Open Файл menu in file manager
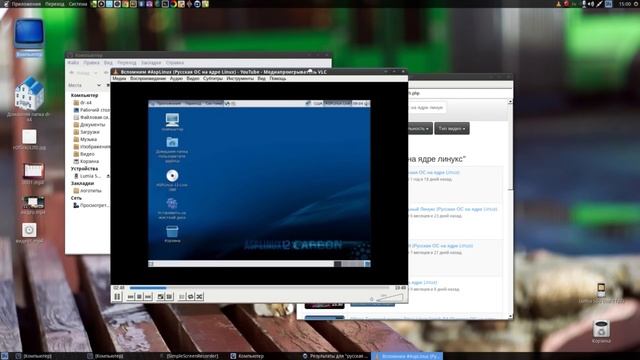This screenshot has height=360, width=640. tap(73, 63)
